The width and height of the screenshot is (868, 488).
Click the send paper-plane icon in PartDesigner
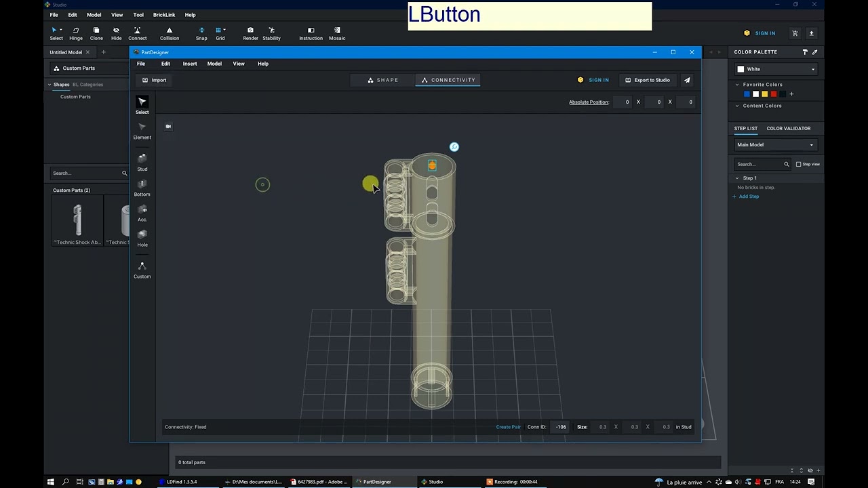point(687,80)
